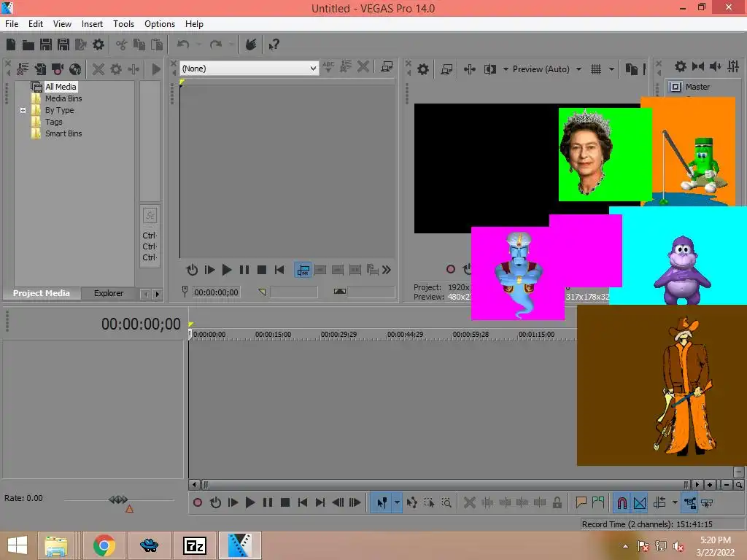Click the timeline horizontal scrollbar
The height and width of the screenshot is (560, 747).
pos(444,485)
